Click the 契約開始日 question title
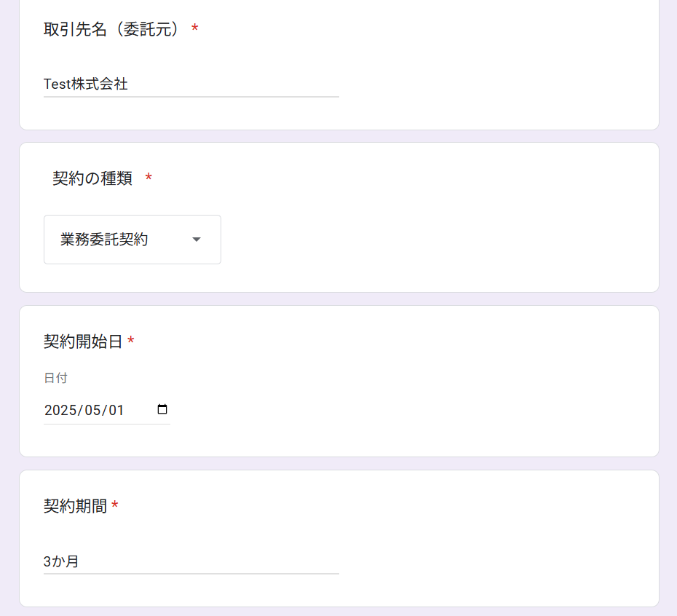Viewport: 677px width, 616px height. [x=83, y=341]
